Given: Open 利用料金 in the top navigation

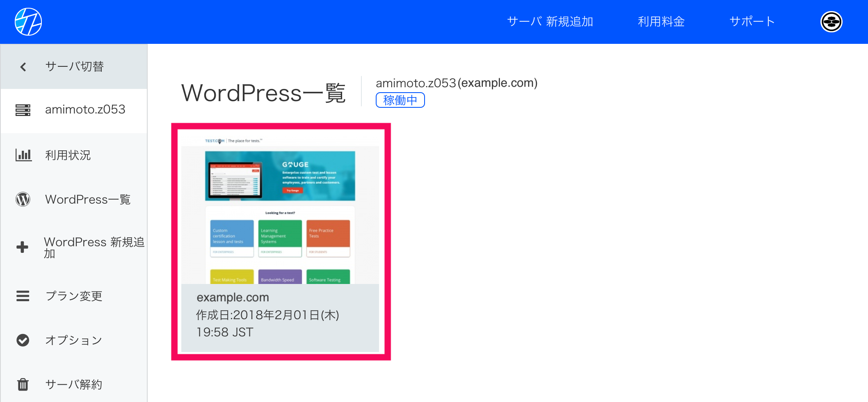Looking at the screenshot, I should pos(661,22).
